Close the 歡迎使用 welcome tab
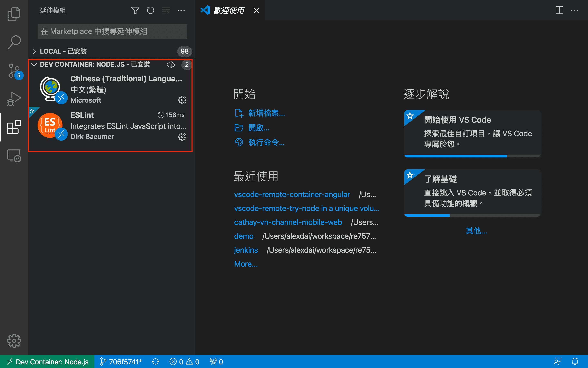This screenshot has height=368, width=588. tap(256, 10)
